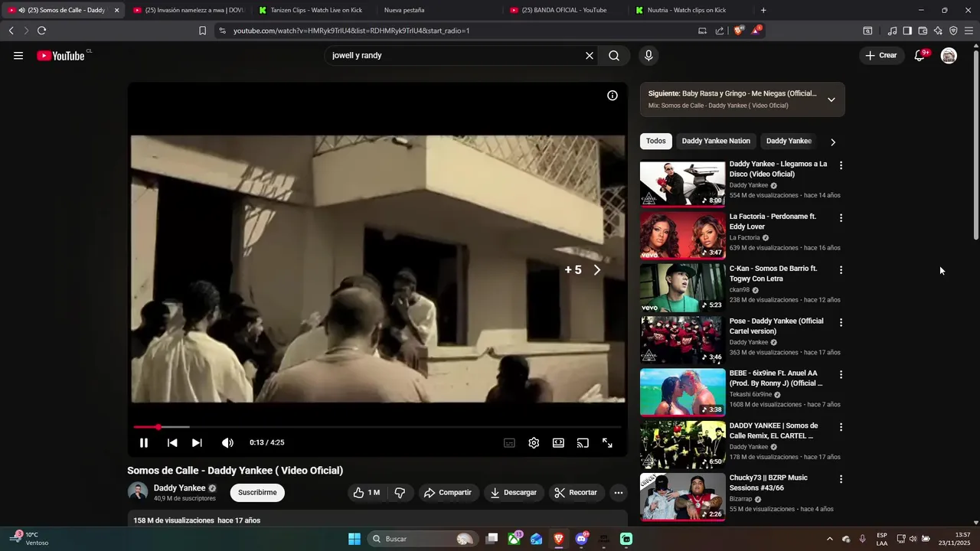Open YouTube guide hamburger menu

coord(18,55)
